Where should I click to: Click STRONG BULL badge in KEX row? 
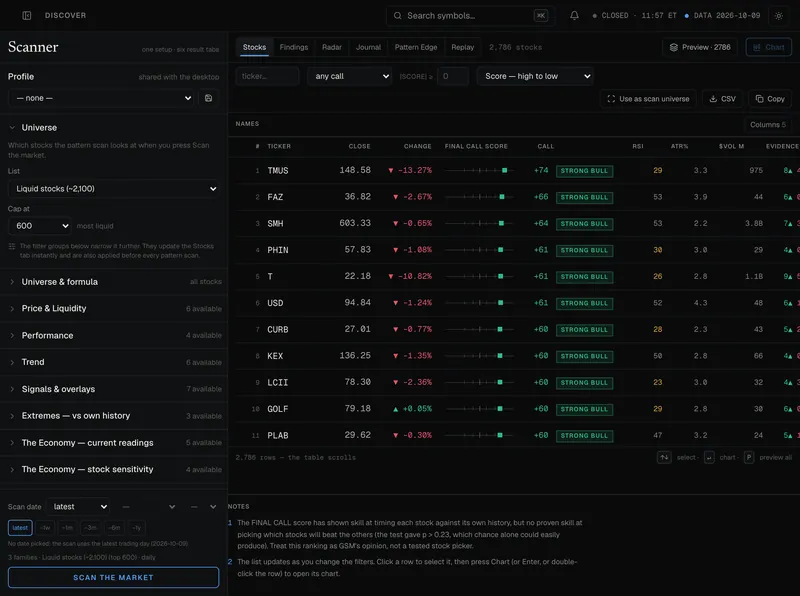click(584, 356)
